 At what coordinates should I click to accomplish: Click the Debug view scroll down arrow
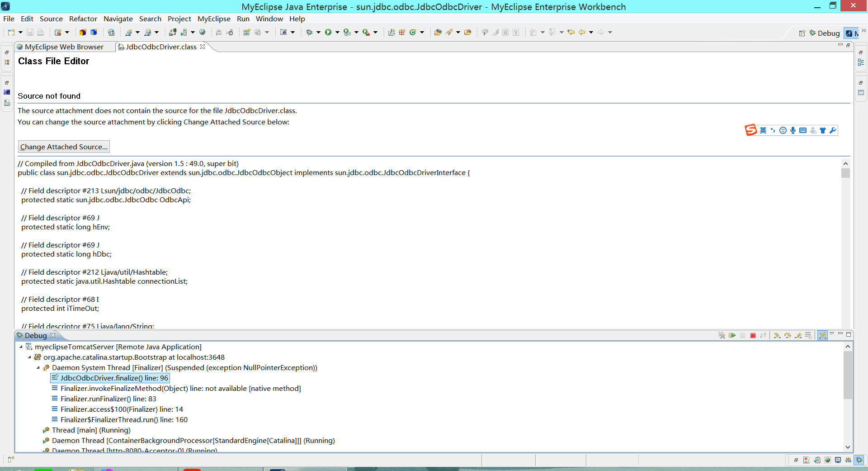coord(848,447)
